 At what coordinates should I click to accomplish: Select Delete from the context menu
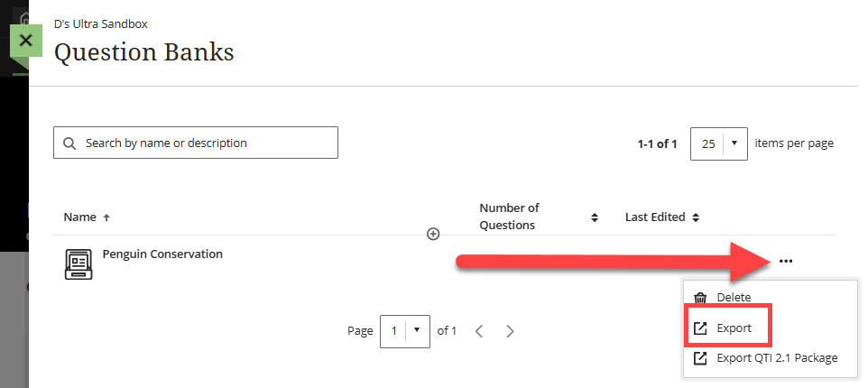tap(734, 298)
